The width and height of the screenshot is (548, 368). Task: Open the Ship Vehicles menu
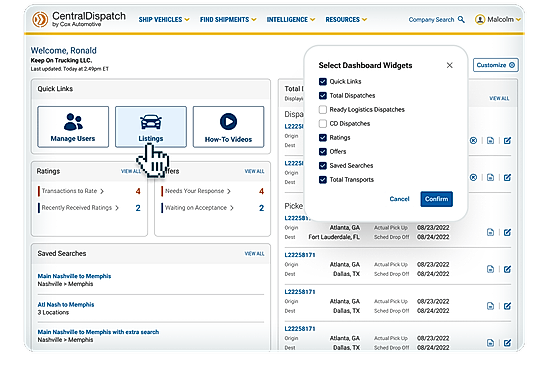[164, 20]
